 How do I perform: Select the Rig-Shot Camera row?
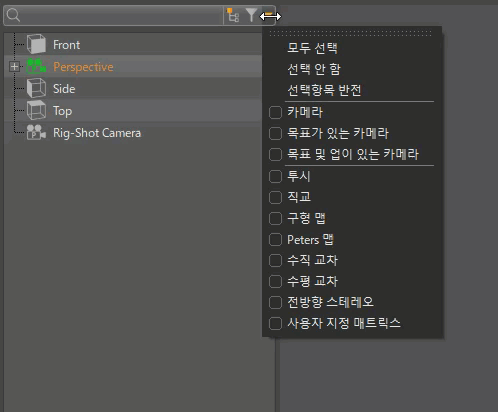click(133, 133)
